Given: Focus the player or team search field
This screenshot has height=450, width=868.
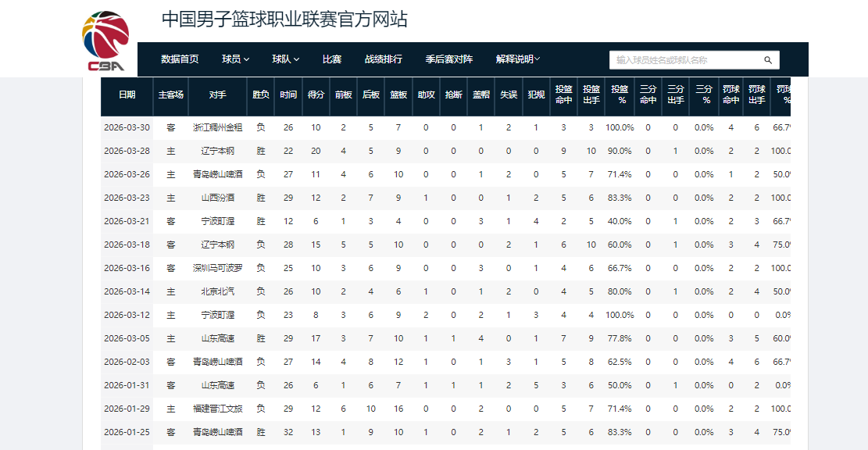Looking at the screenshot, I should [x=695, y=60].
